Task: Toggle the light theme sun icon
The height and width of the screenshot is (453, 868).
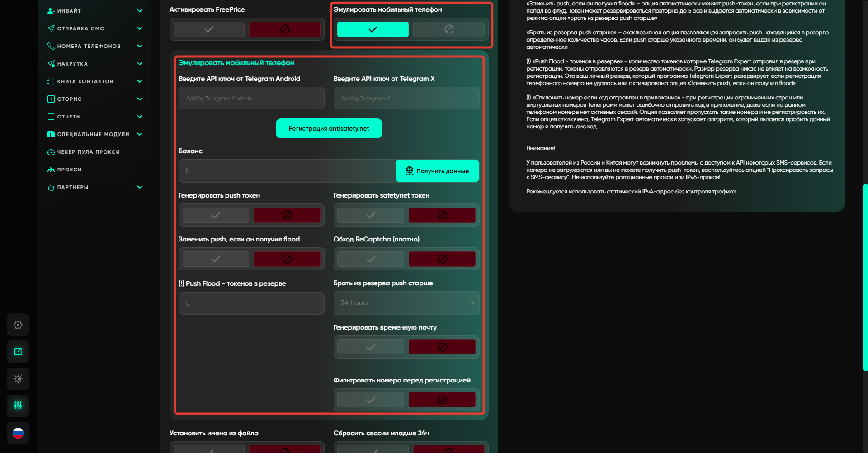Action: coord(18,379)
